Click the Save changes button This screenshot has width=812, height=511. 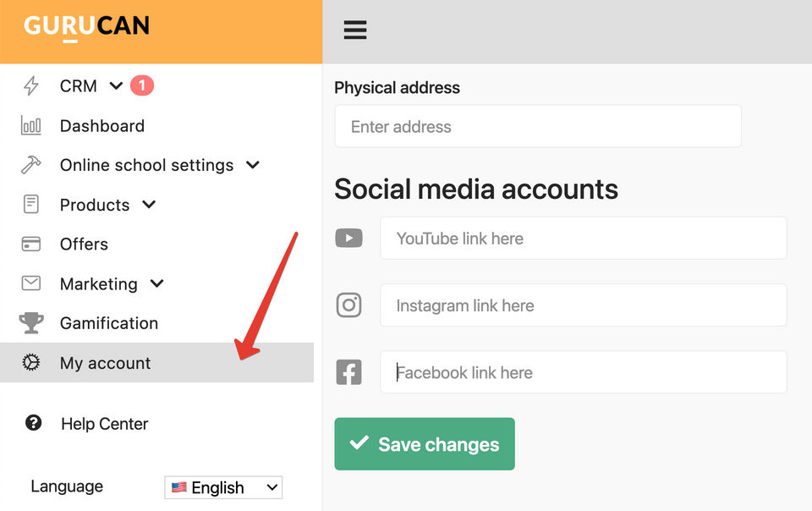click(425, 444)
